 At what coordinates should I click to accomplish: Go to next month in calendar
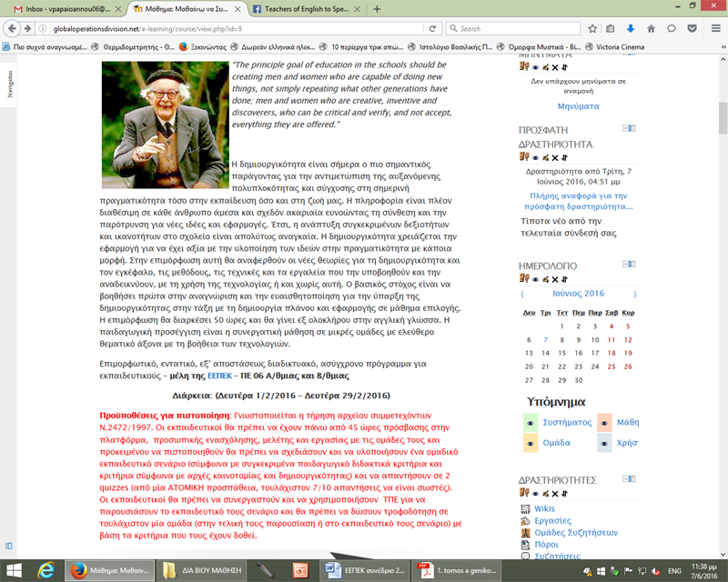[x=634, y=294]
